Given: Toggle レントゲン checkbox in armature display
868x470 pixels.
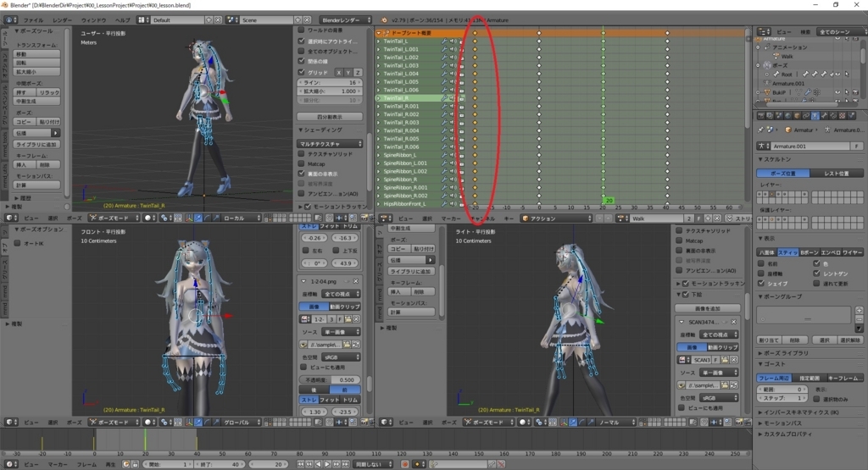Looking at the screenshot, I should (x=816, y=274).
